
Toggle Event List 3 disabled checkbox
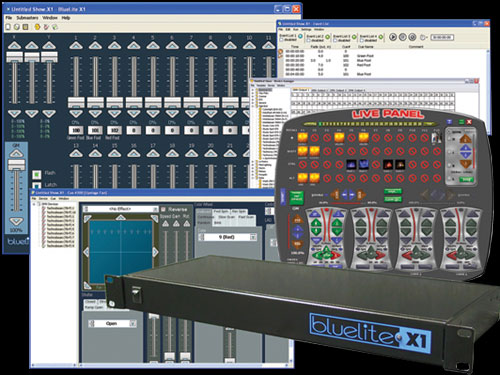[335, 40]
